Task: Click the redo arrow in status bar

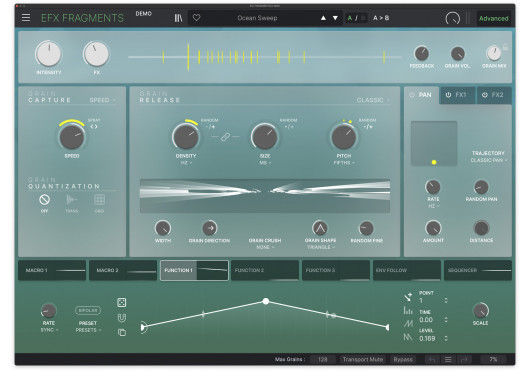Action: coord(464,360)
